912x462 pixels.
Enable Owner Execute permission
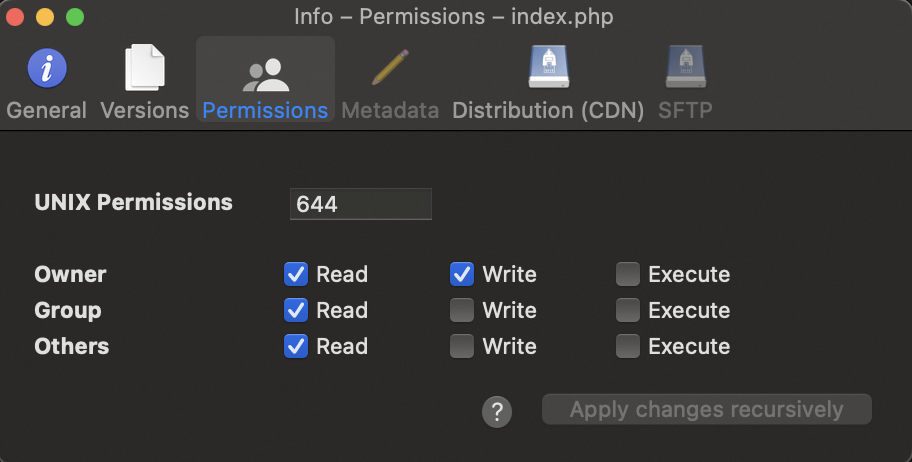628,274
